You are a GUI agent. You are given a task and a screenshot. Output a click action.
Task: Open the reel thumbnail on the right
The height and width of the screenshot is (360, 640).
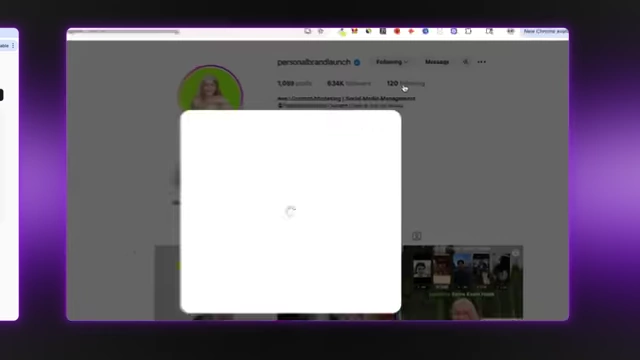click(462, 282)
